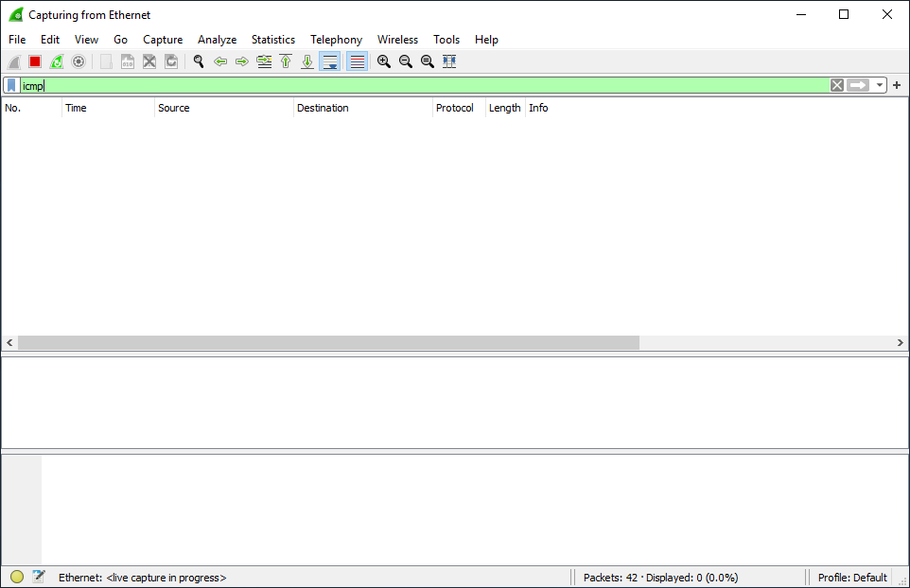Sort by the Protocol column header
The width and height of the screenshot is (910, 588).
459,108
